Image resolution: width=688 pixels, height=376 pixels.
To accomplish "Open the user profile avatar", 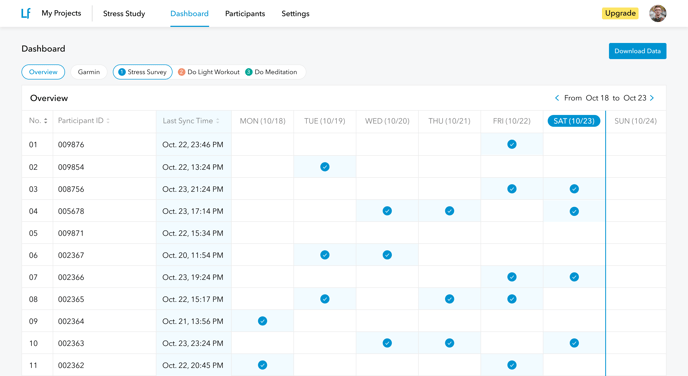I will (x=658, y=13).
